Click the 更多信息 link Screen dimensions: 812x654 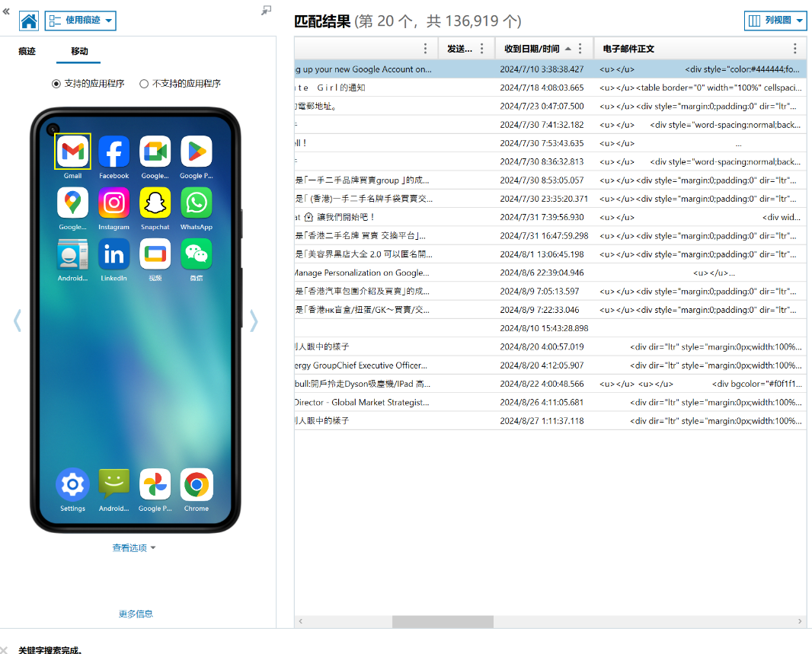click(136, 614)
